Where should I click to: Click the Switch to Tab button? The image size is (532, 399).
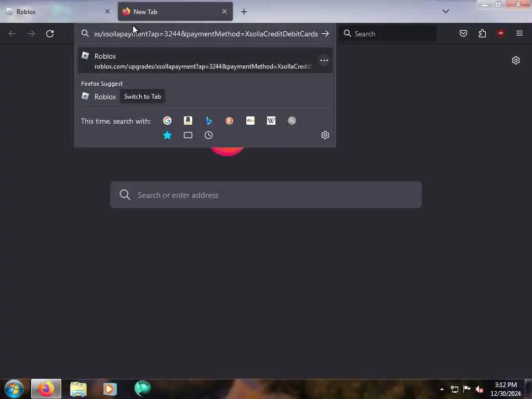click(142, 97)
